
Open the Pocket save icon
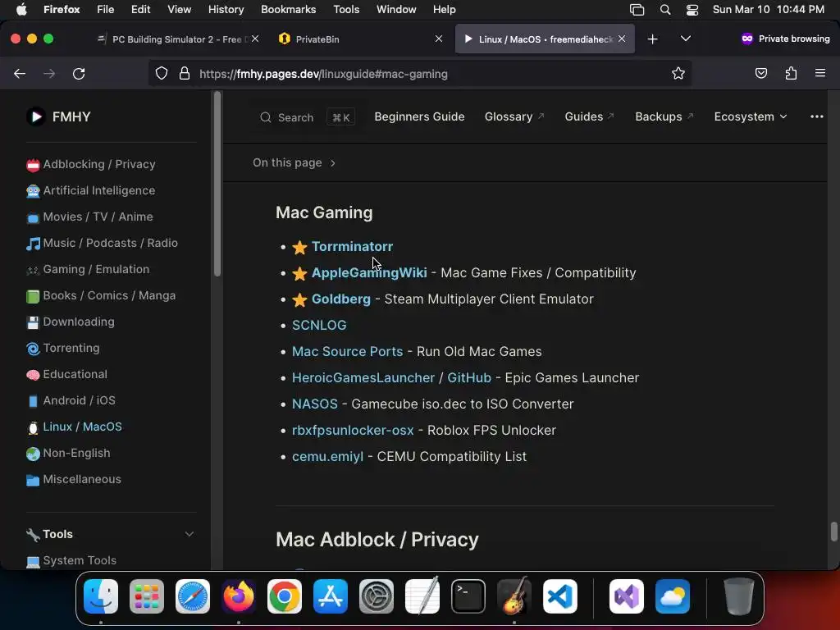click(760, 73)
